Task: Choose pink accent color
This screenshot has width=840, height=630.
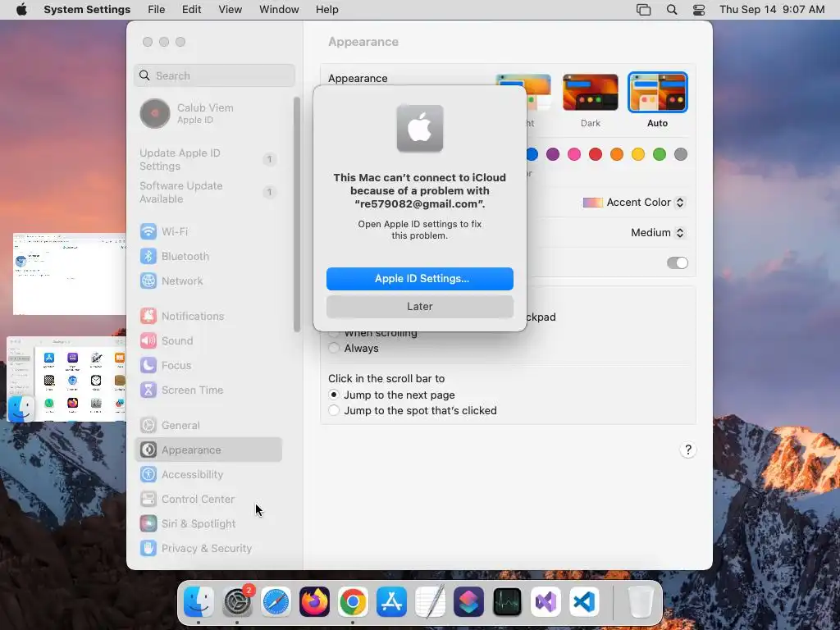Action: [574, 155]
